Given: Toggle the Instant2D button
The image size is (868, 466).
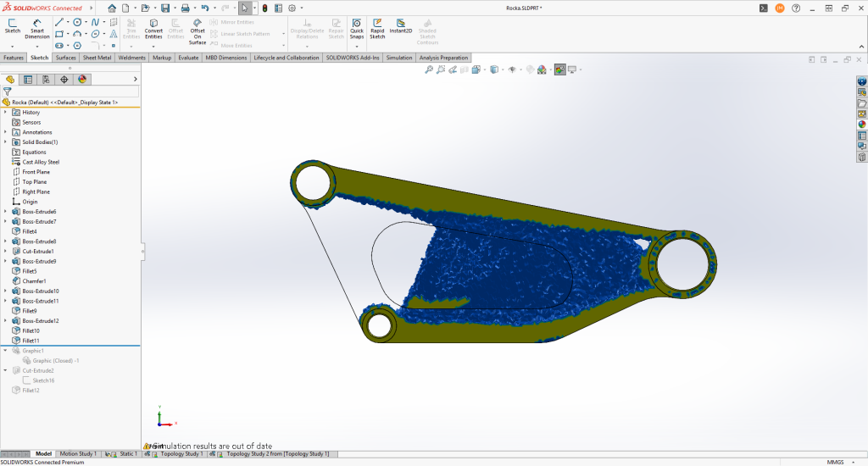Looking at the screenshot, I should pyautogui.click(x=401, y=26).
